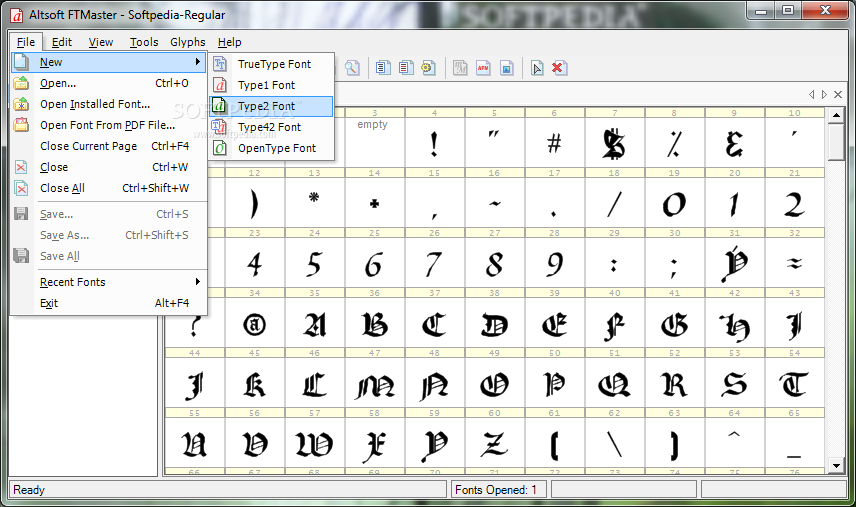Viewport: 856px width, 507px height.
Task: Click the magnifier find glyph toolbar icon
Action: [x=352, y=68]
